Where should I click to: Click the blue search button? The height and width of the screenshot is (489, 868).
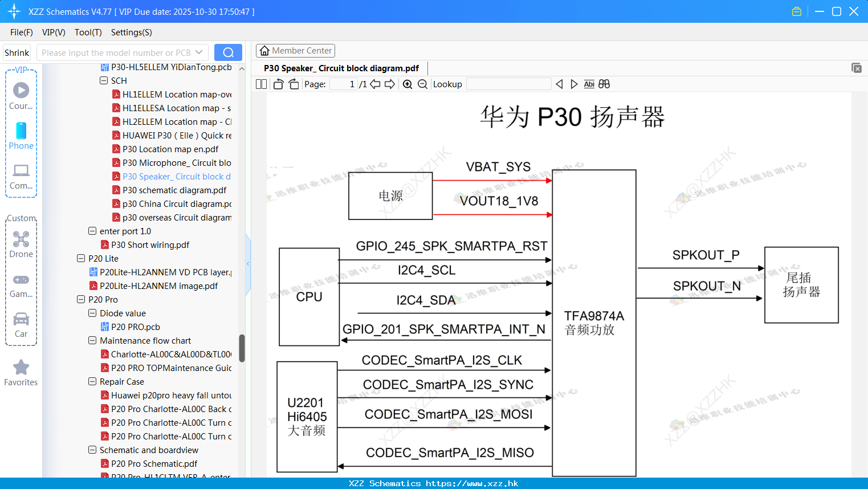coord(228,52)
